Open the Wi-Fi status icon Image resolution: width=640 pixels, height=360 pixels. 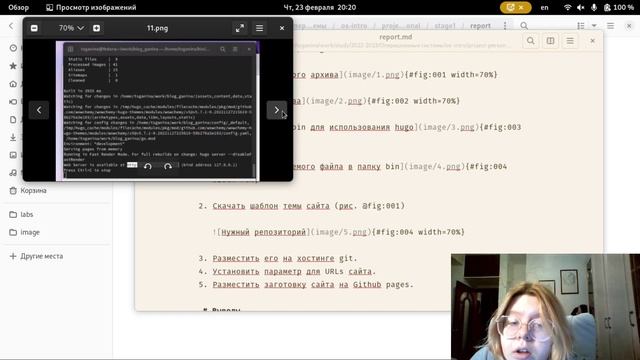[x=567, y=7]
